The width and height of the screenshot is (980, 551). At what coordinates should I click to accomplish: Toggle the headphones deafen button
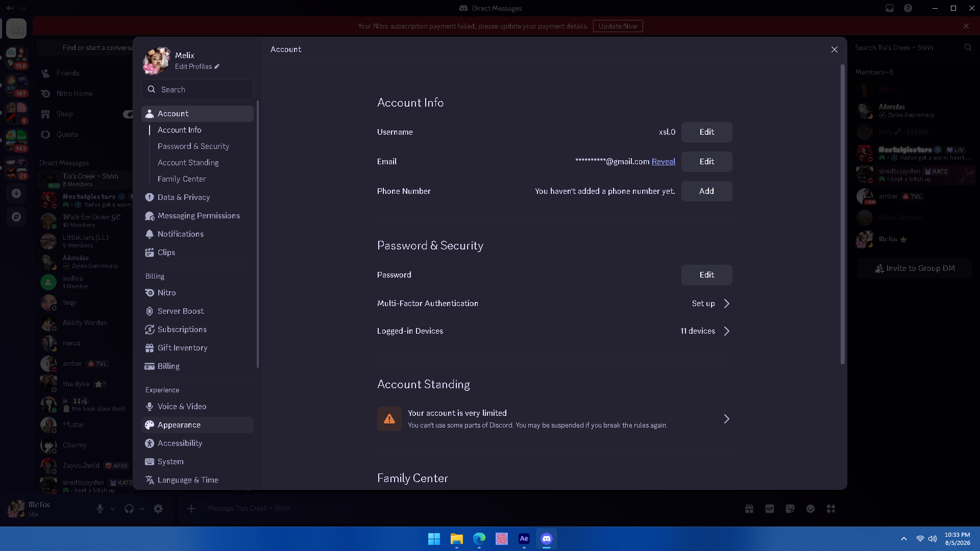click(x=129, y=509)
